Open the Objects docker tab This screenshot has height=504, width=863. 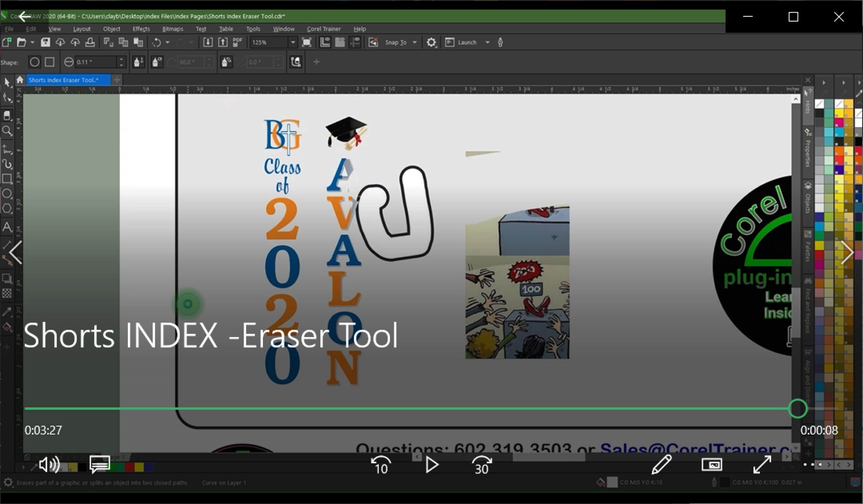tap(808, 198)
